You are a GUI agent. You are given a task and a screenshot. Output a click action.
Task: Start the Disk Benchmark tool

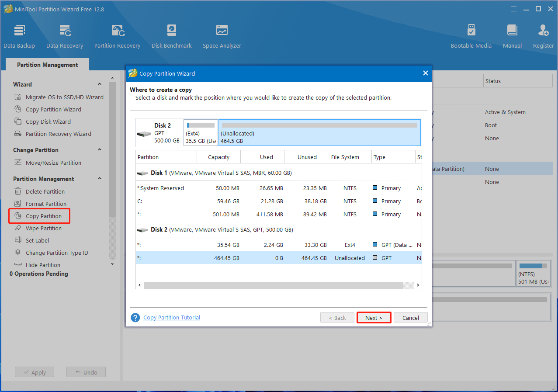coord(172,36)
